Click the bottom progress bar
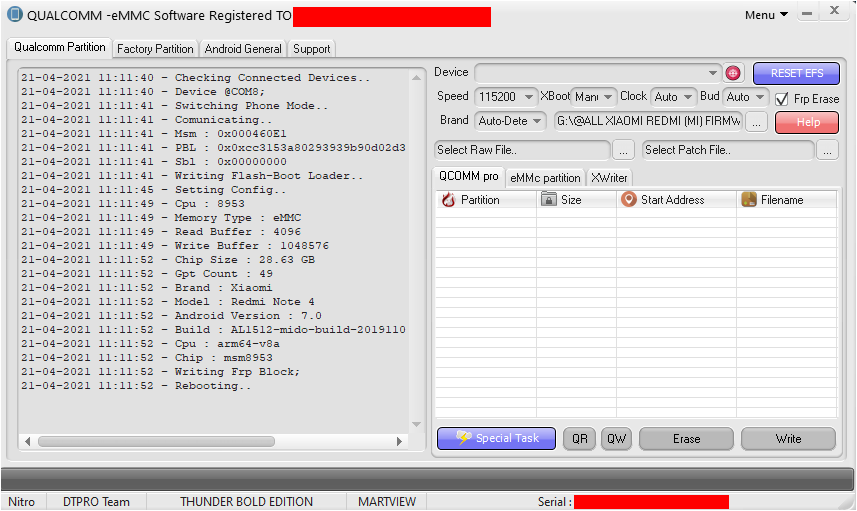Image resolution: width=857 pixels, height=511 pixels. [427, 479]
